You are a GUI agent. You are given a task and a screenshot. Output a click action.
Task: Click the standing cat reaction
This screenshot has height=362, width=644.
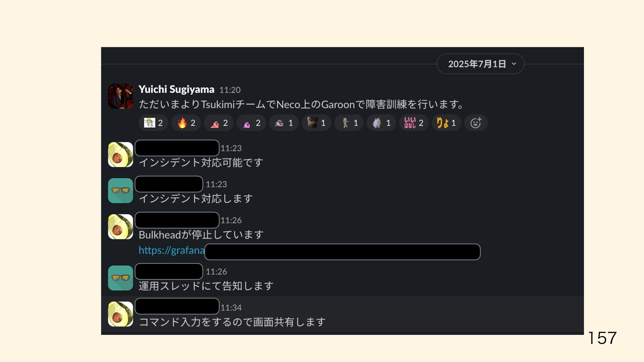[349, 123]
